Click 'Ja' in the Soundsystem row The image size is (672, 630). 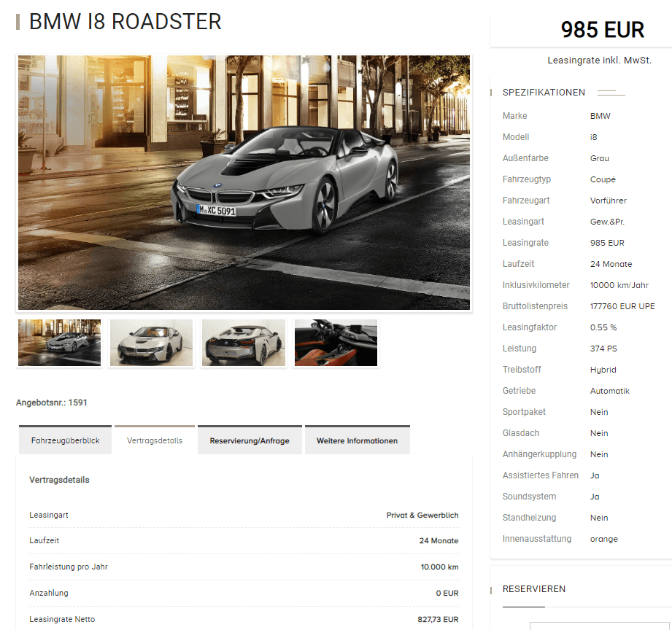(x=595, y=497)
